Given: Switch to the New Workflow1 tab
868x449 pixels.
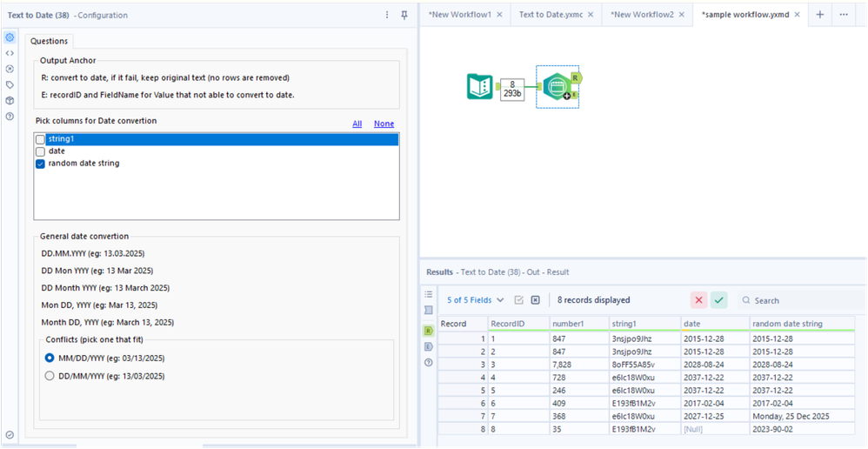Looking at the screenshot, I should (x=459, y=15).
